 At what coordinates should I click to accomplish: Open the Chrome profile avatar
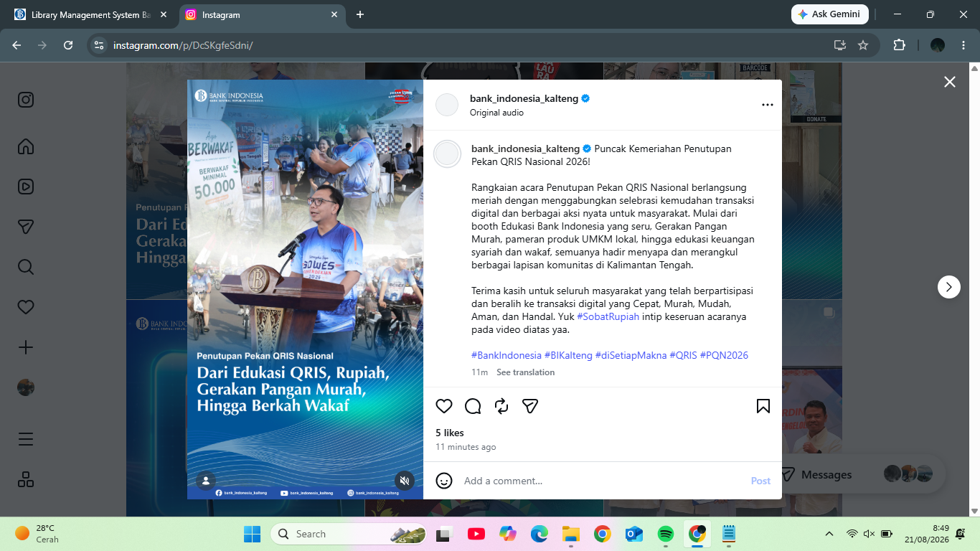point(938,45)
